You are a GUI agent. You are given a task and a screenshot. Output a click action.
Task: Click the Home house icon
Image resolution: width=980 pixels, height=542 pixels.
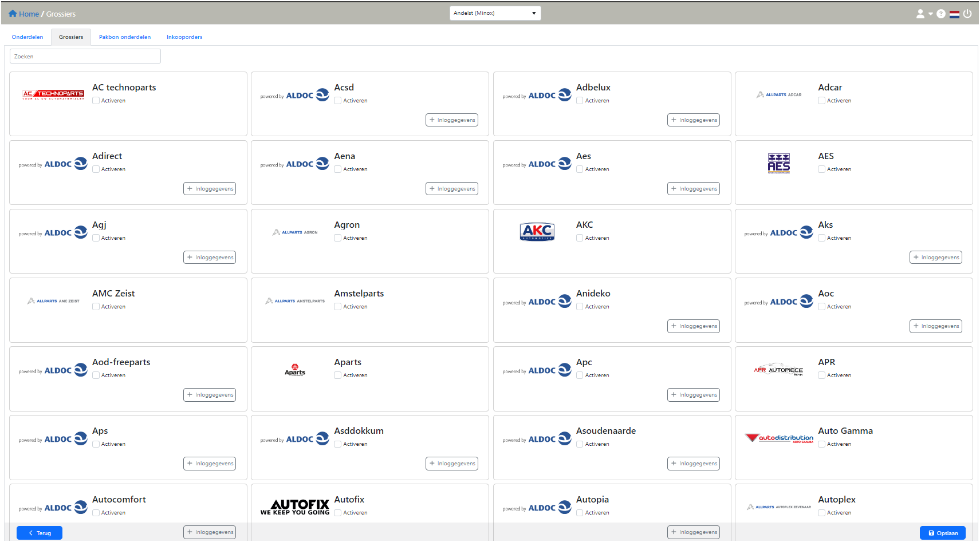tap(13, 14)
